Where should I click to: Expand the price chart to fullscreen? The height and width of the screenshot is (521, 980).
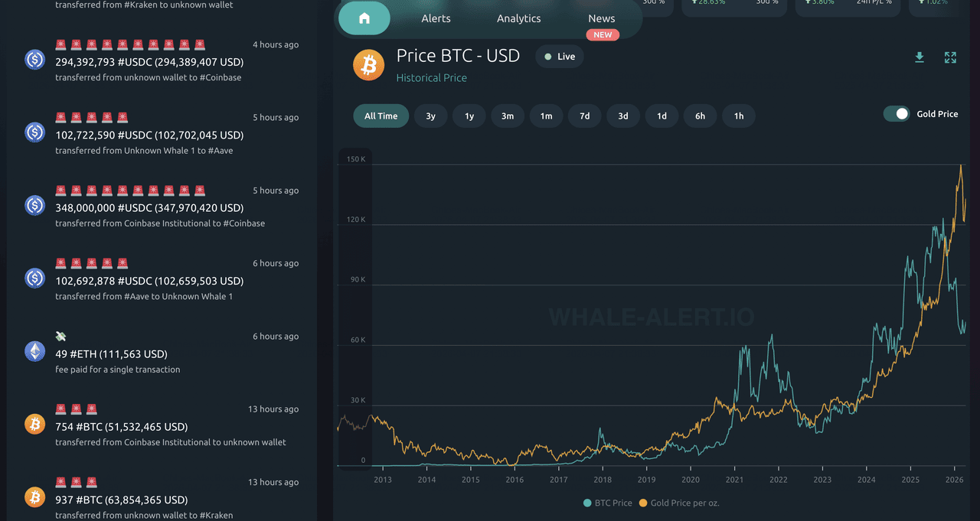pyautogui.click(x=950, y=57)
